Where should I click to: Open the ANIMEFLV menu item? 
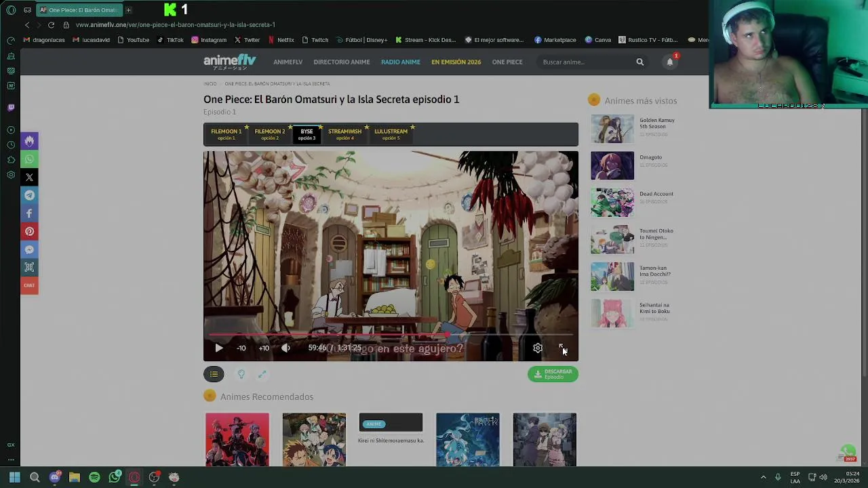coord(288,62)
